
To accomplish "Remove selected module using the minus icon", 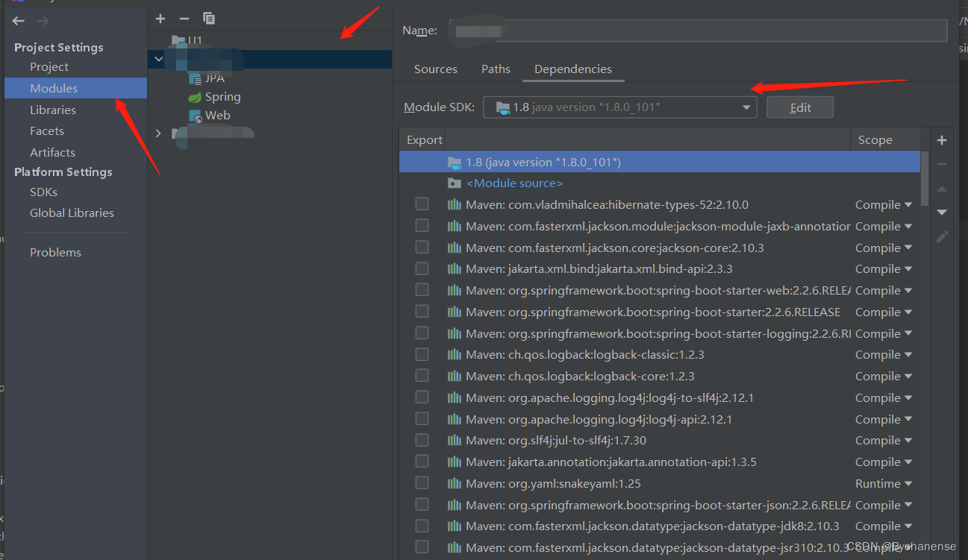I will coord(184,18).
